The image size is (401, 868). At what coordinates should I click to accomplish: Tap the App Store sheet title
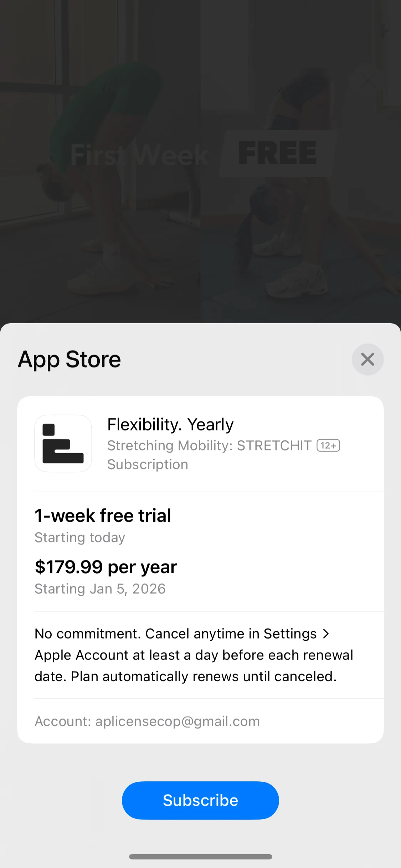tap(70, 359)
